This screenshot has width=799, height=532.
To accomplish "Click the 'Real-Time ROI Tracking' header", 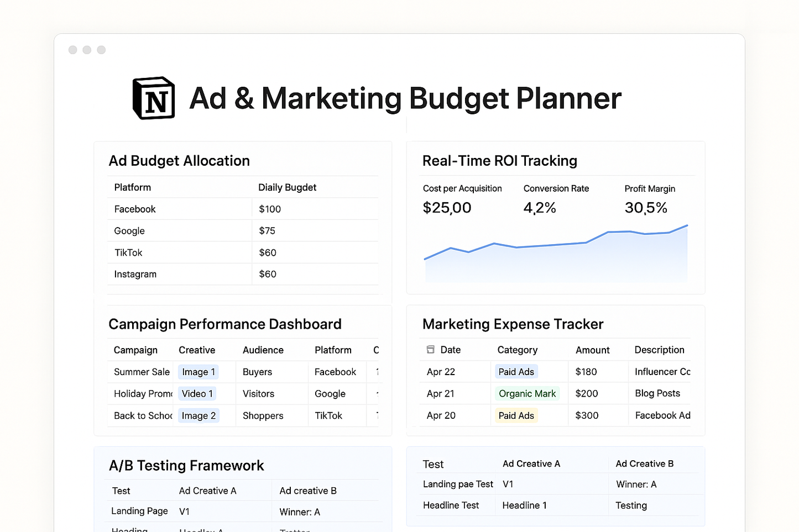I will point(499,161).
